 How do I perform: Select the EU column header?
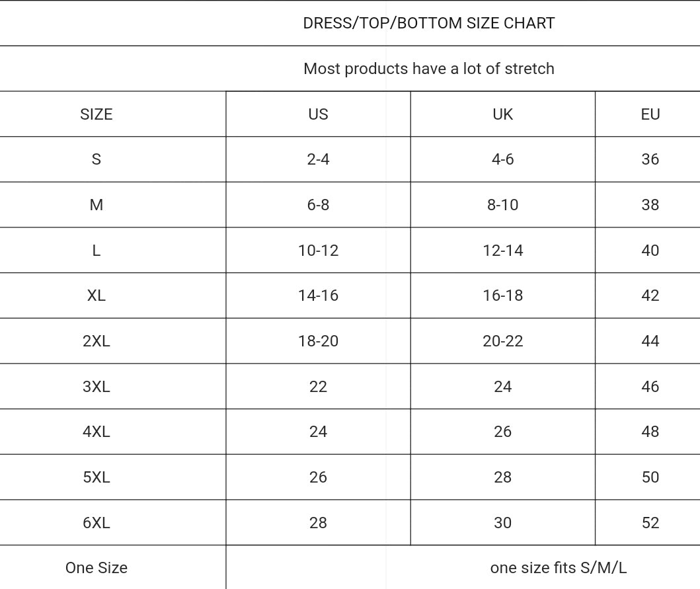pos(650,114)
